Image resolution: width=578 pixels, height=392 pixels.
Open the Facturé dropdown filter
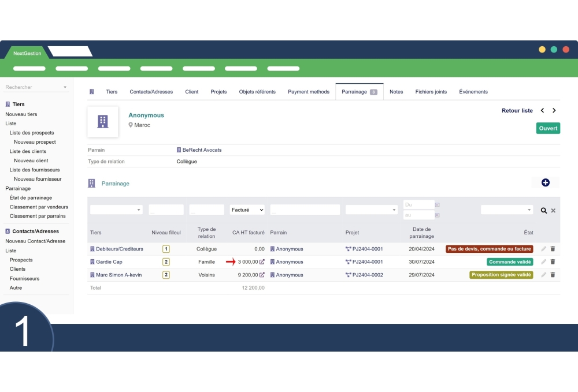pos(247,210)
